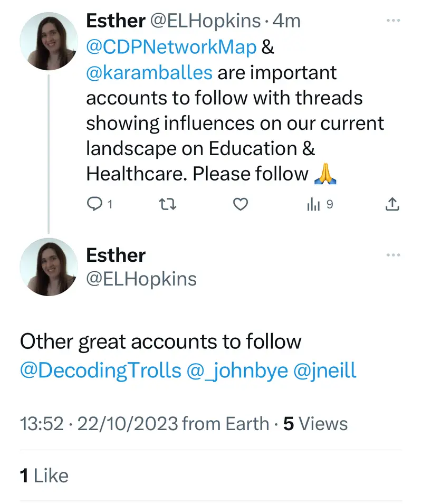Screen dimensions: 422x504
Task: Show who liked via 1 Like
Action: pos(44,476)
